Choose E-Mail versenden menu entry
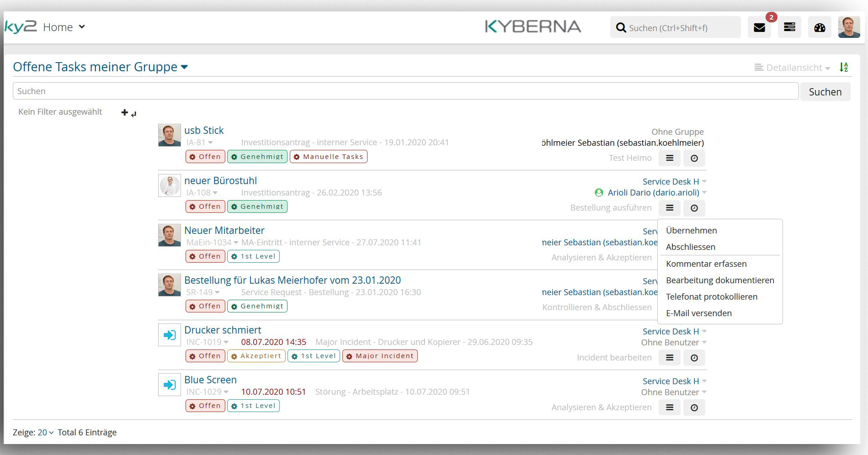The width and height of the screenshot is (868, 455). coord(699,313)
